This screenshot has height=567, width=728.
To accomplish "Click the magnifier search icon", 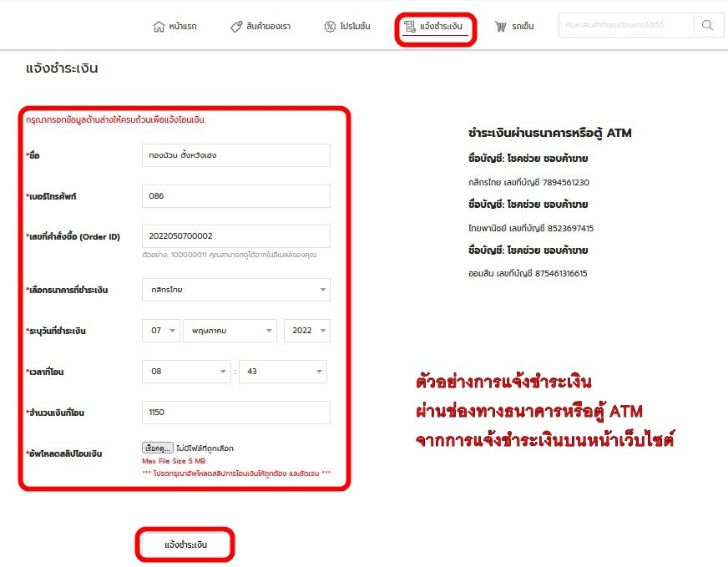I will pyautogui.click(x=707, y=26).
